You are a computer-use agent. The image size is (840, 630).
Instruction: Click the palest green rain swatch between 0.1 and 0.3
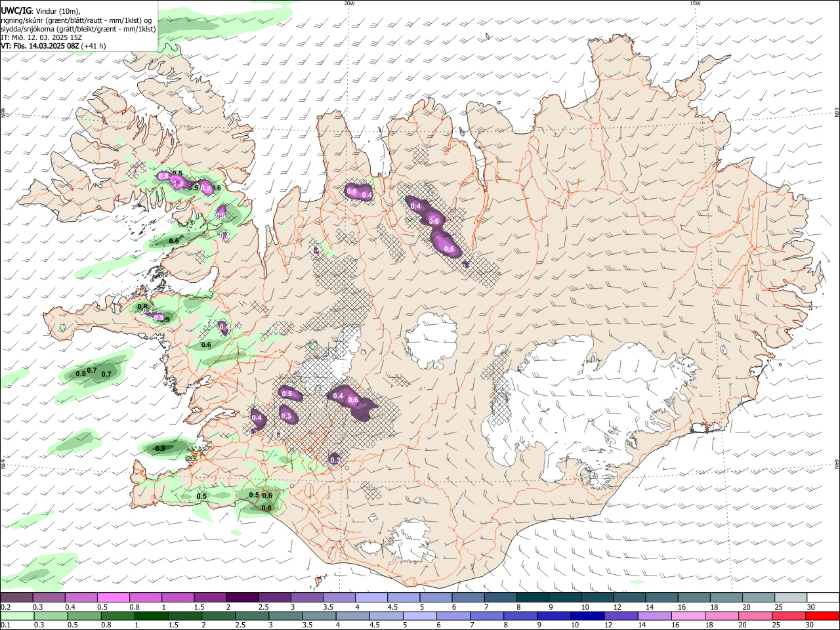[x=17, y=616]
